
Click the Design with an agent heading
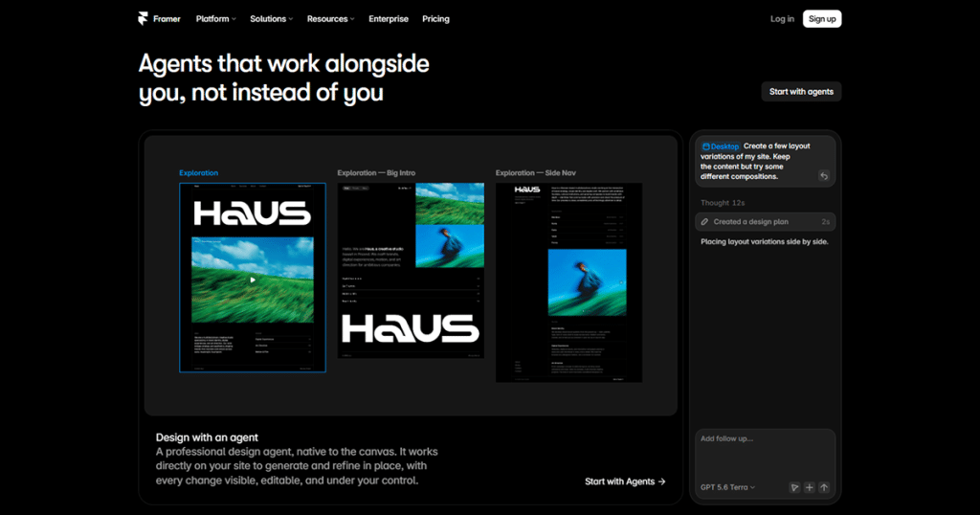coord(207,437)
